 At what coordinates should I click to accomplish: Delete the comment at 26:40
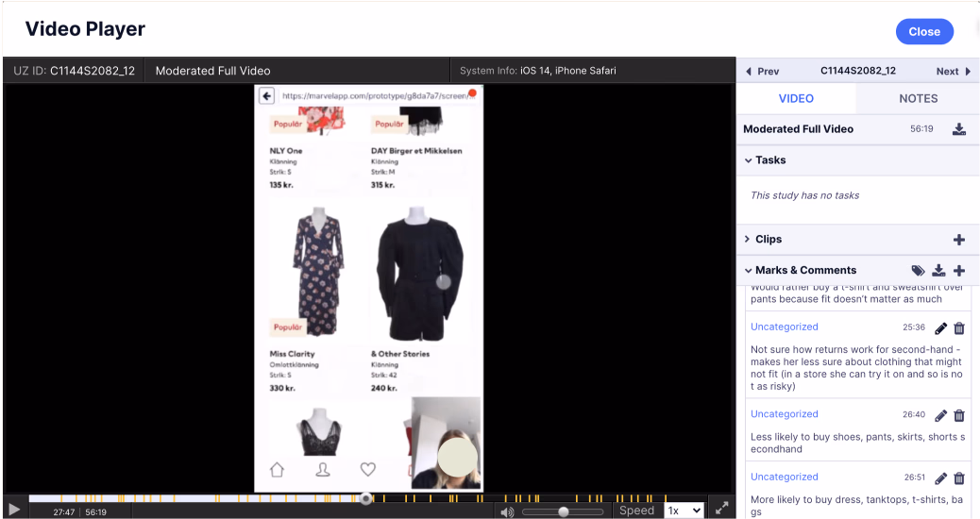point(959,415)
